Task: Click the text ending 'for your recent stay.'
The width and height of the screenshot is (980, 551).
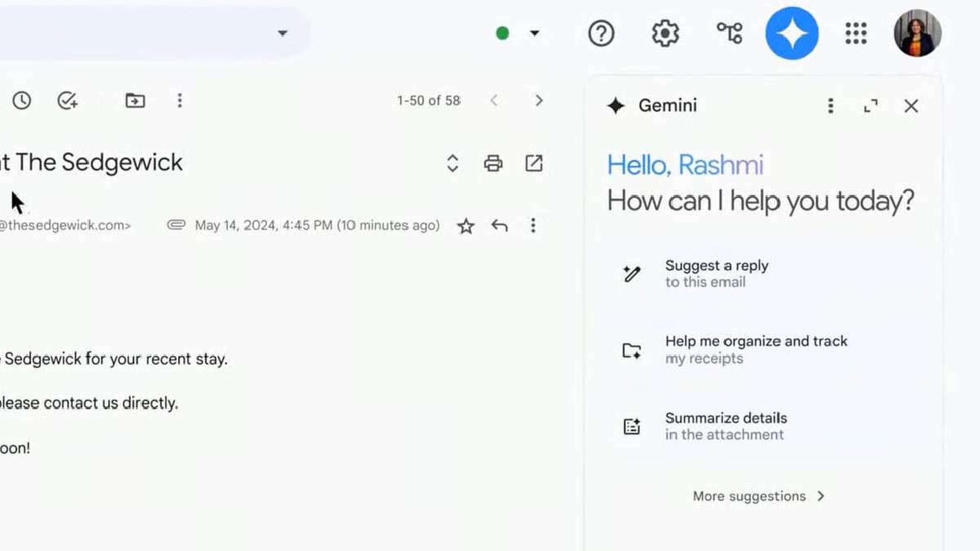Action: [x=114, y=359]
